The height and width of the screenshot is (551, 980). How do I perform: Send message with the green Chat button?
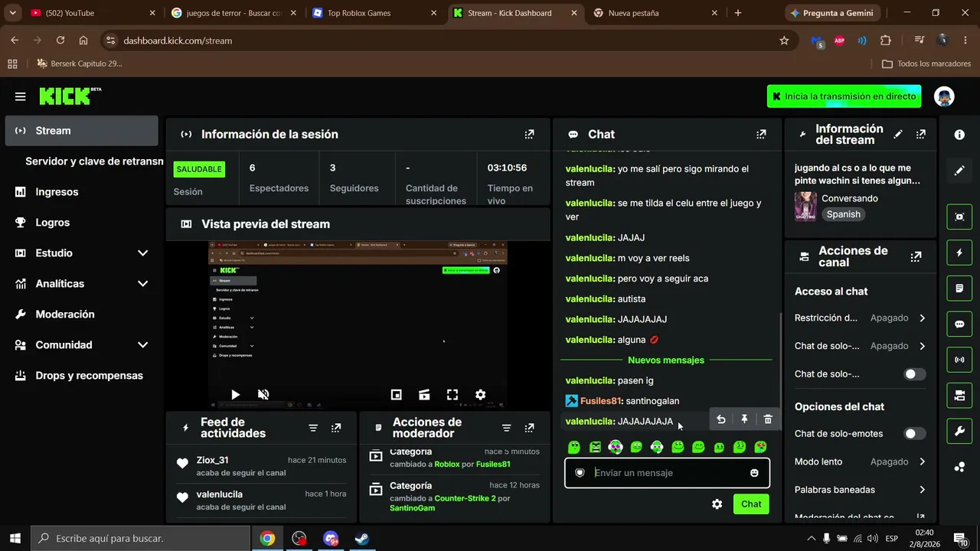click(x=751, y=504)
